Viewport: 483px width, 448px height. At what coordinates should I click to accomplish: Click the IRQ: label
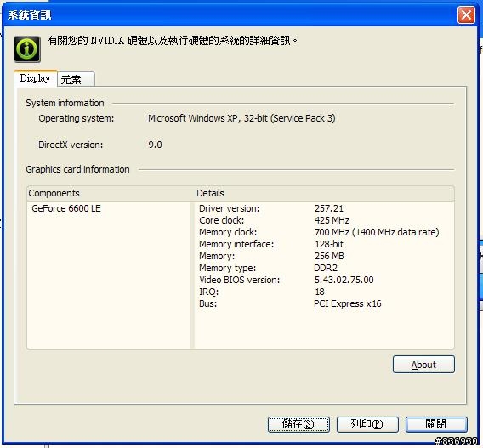tap(208, 292)
